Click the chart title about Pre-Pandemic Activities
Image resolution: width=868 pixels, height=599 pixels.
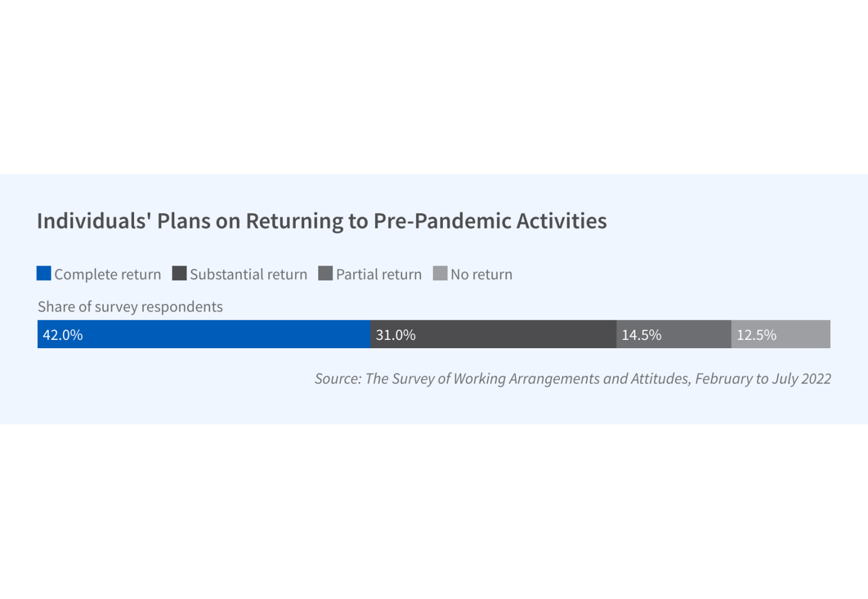pos(322,221)
